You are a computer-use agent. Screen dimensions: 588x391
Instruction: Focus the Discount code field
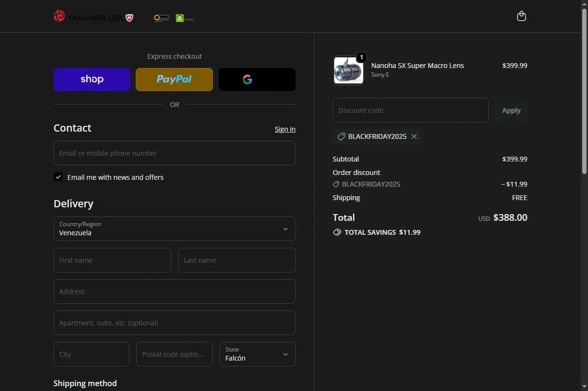point(411,110)
